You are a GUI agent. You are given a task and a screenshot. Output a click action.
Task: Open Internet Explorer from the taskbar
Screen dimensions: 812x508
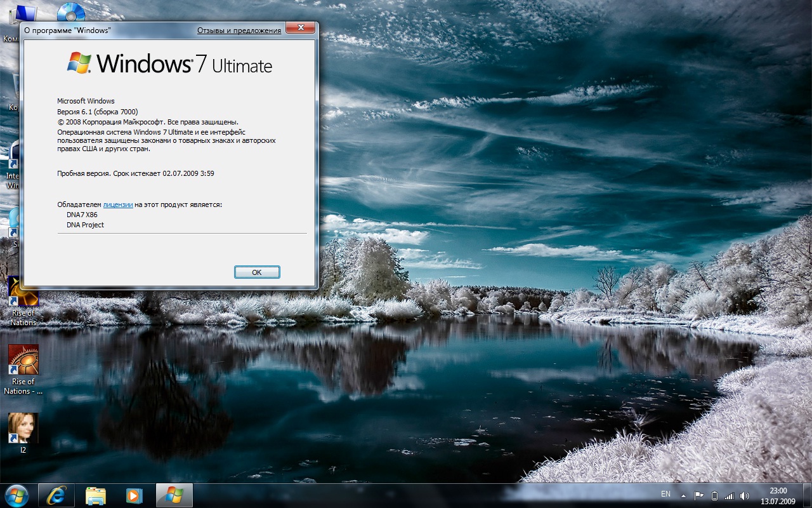[56, 495]
